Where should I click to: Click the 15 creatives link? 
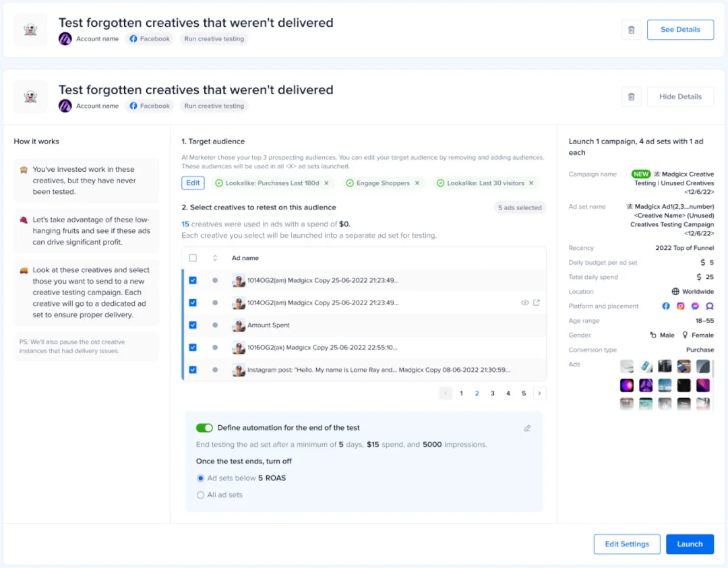(185, 224)
